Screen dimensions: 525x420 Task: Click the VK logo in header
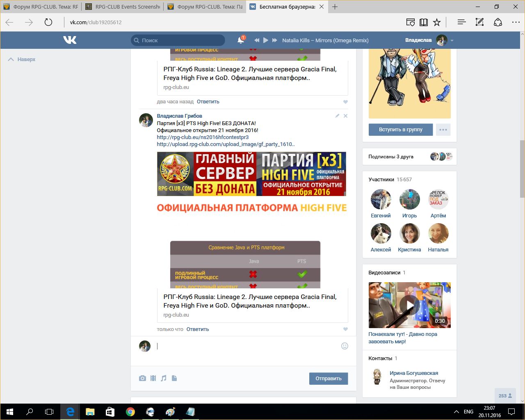click(70, 40)
